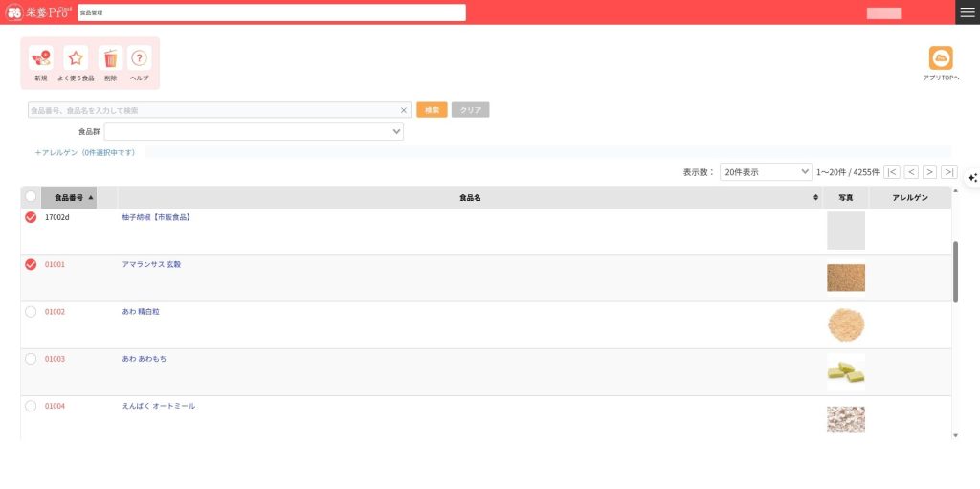Open the あわ あわもち food link

144,359
